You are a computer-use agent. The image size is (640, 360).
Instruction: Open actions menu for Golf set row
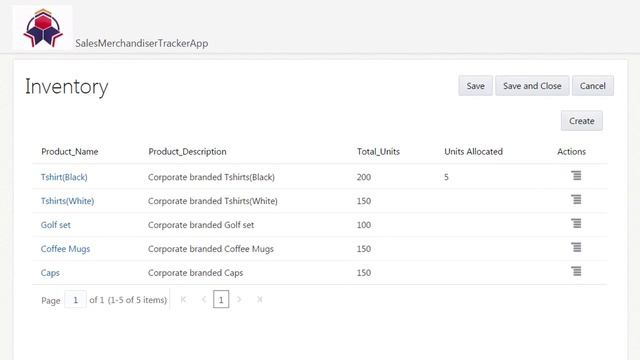576,223
